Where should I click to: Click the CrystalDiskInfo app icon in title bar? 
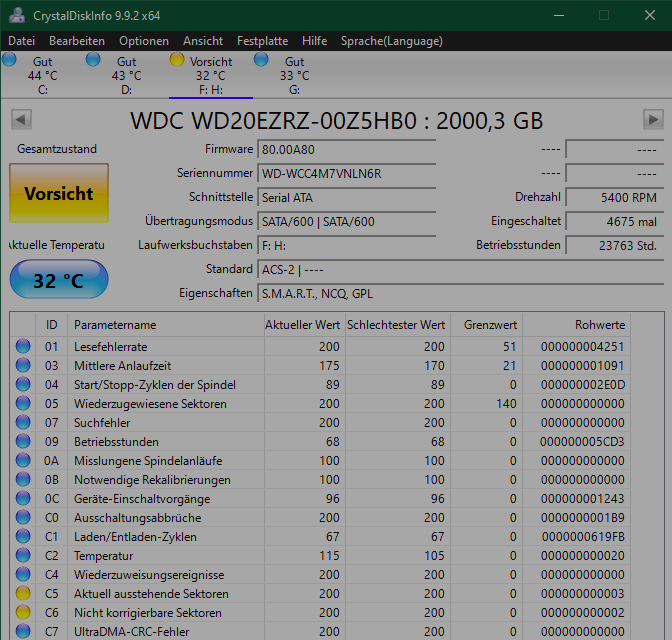[x=17, y=15]
